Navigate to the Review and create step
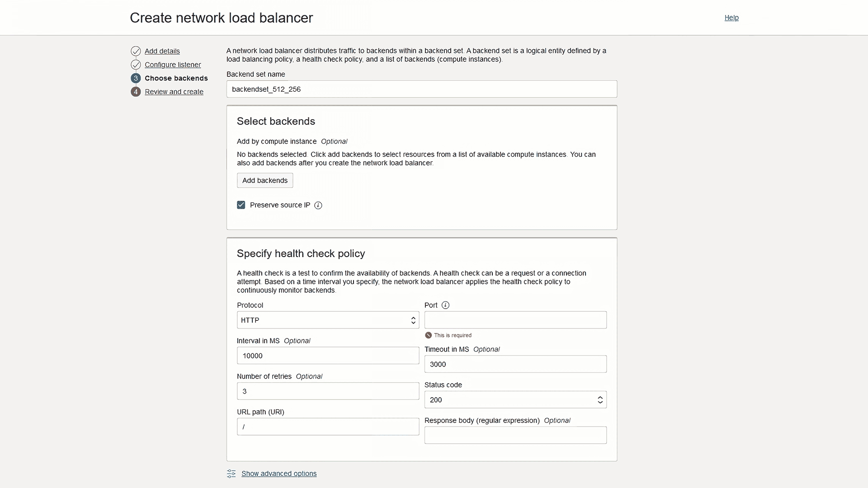The height and width of the screenshot is (488, 868). (x=174, y=92)
